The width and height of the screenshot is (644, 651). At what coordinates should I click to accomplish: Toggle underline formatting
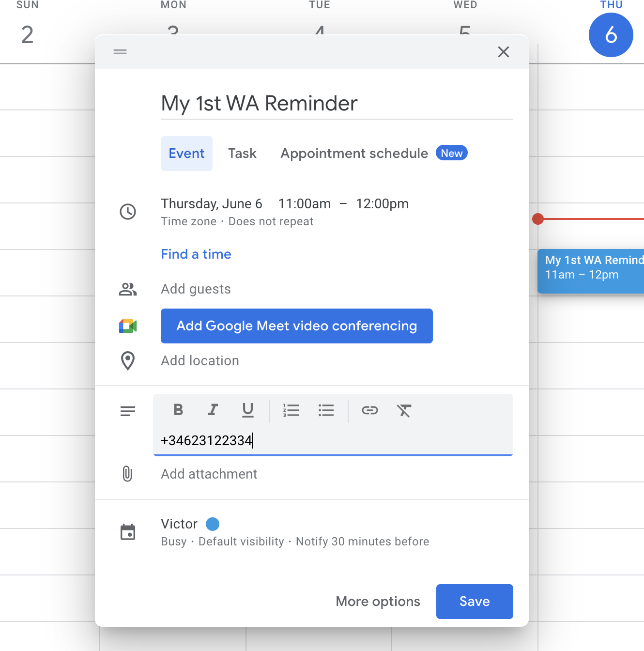click(x=248, y=410)
